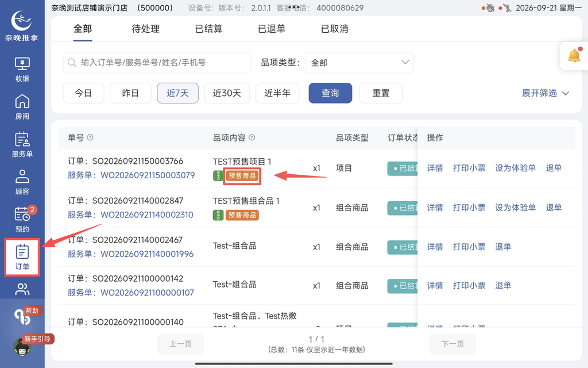Open 详情 for order SO20260921100000142
The height and width of the screenshot is (368, 588).
point(435,286)
